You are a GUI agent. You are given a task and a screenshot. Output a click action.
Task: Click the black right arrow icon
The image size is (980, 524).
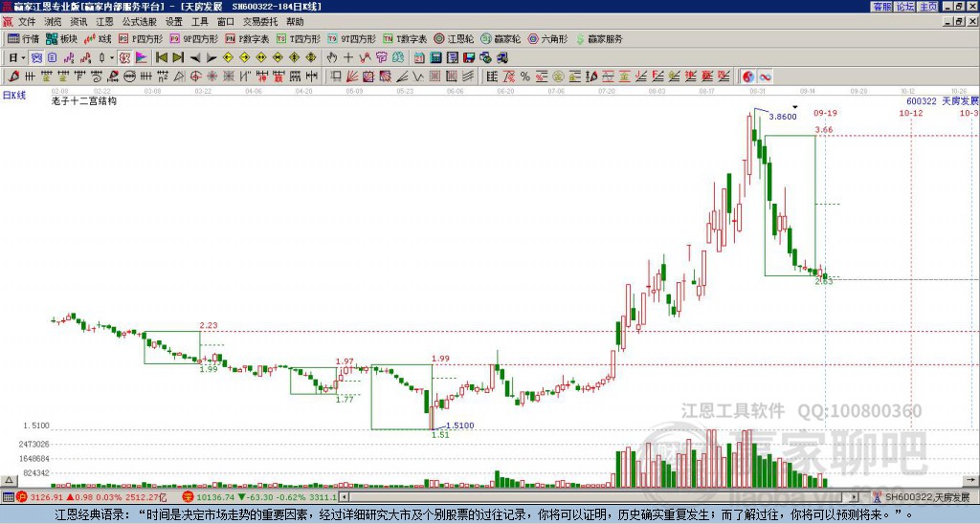[212, 57]
